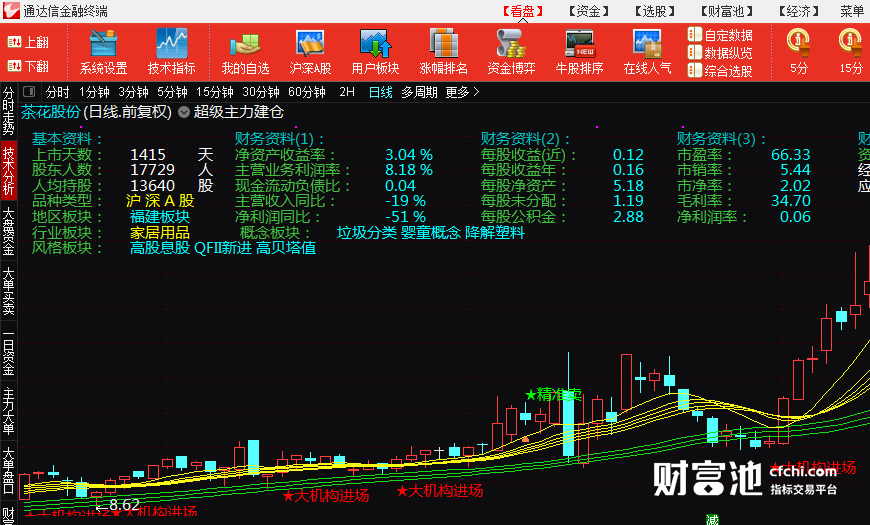Viewport: 870px width, 525px height.
Task: Open the 资金 top menu
Action: [589, 11]
